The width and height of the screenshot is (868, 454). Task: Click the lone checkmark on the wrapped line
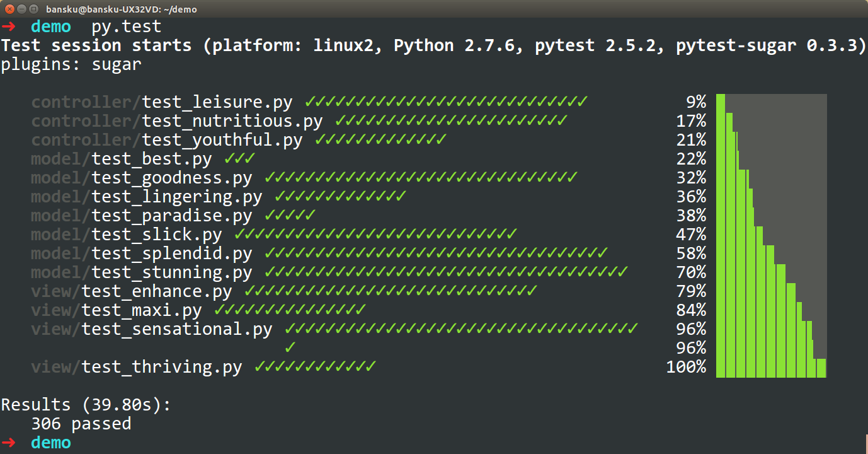(290, 347)
